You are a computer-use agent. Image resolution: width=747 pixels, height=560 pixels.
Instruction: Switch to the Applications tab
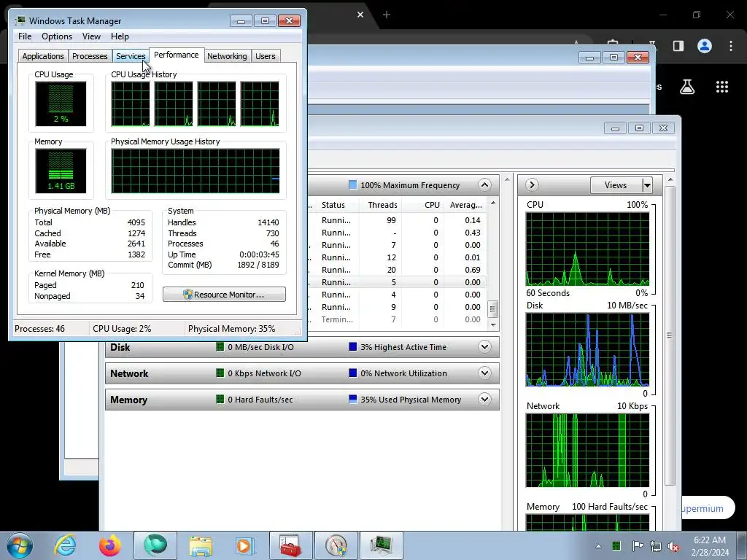43,56
